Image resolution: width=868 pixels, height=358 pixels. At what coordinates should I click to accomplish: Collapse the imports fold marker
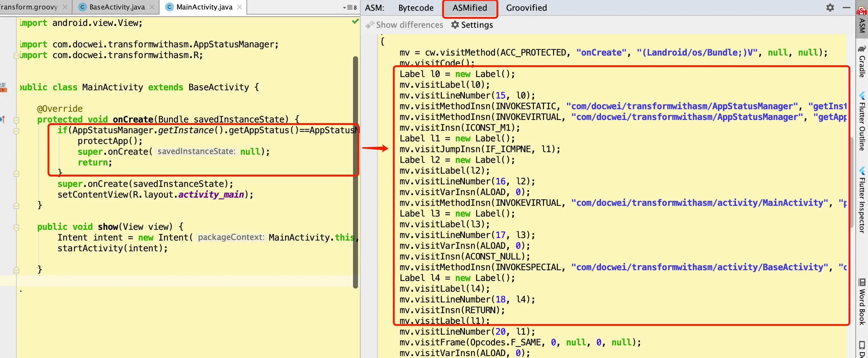click(x=16, y=55)
